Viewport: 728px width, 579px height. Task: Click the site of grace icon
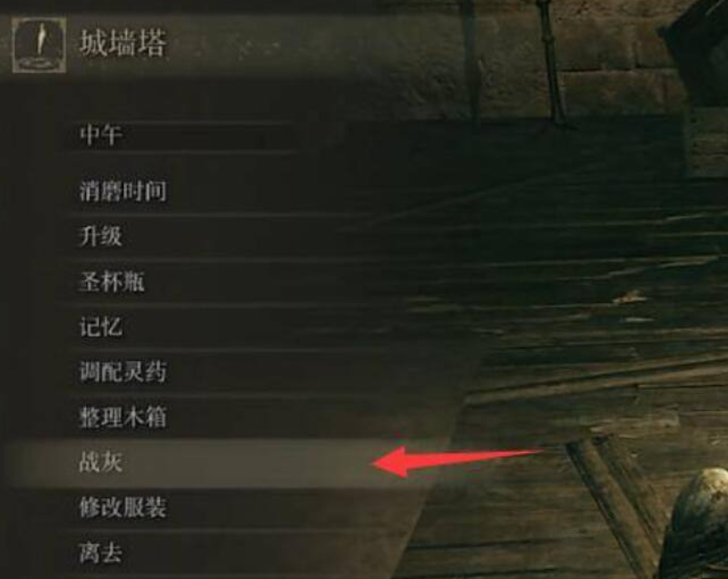pyautogui.click(x=39, y=45)
